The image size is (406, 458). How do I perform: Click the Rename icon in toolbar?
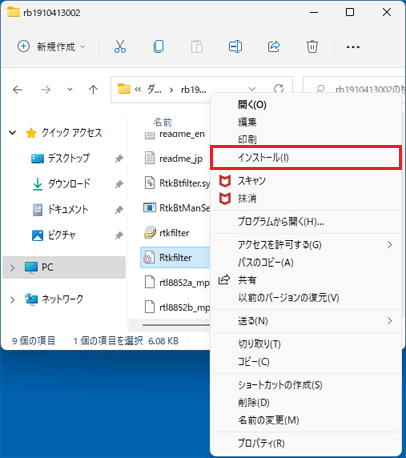[235, 46]
